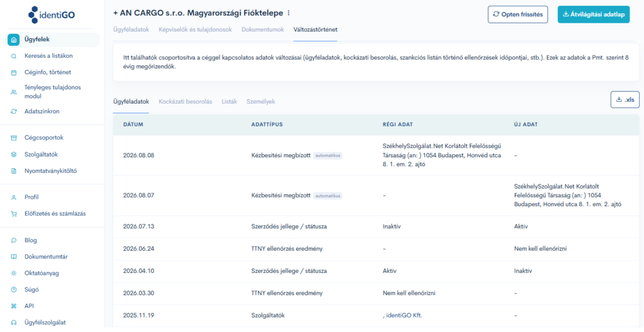
Task: Export the table with .xls button
Action: coord(625,99)
